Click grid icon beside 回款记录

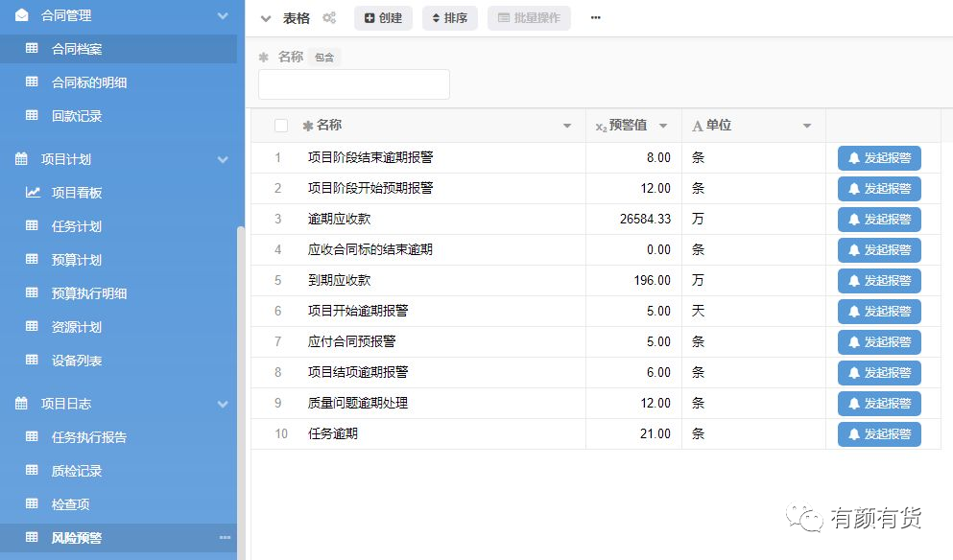(32, 115)
